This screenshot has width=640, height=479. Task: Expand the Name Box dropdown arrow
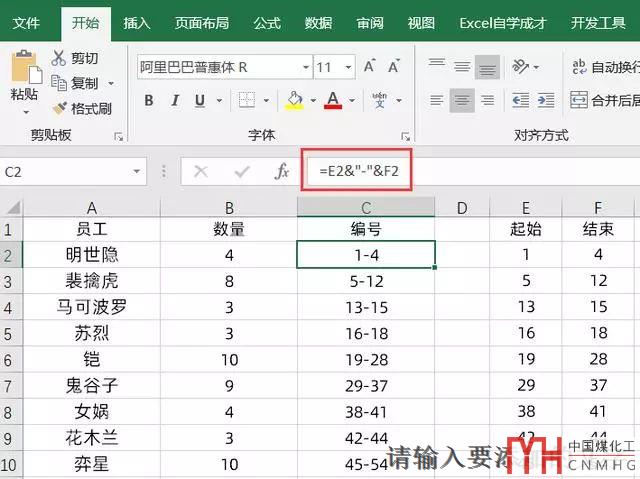coord(137,172)
